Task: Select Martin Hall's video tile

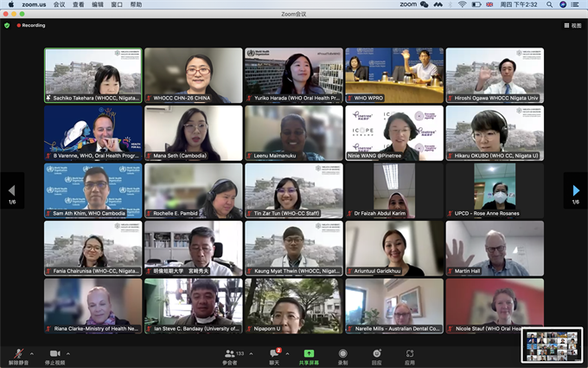Action: (x=495, y=249)
